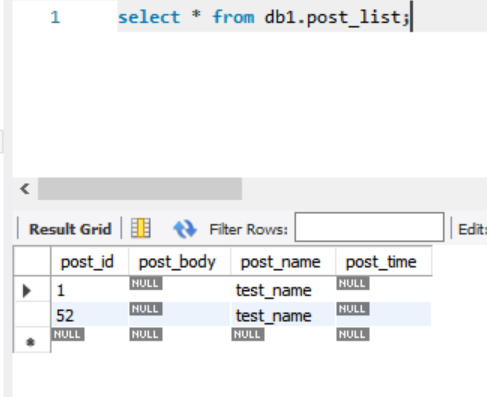Click post_time NULL in row 1
487x397 pixels.
[x=353, y=283]
